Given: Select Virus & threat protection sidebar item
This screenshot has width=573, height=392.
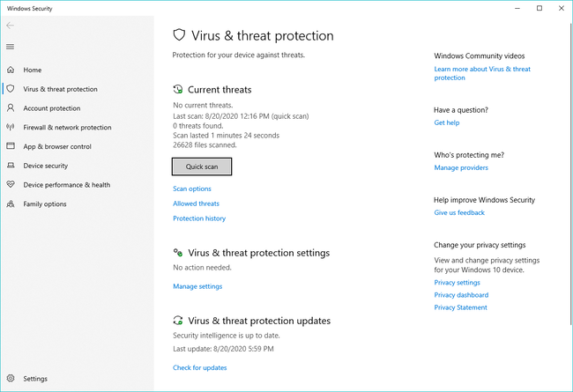Looking at the screenshot, I should (x=60, y=89).
